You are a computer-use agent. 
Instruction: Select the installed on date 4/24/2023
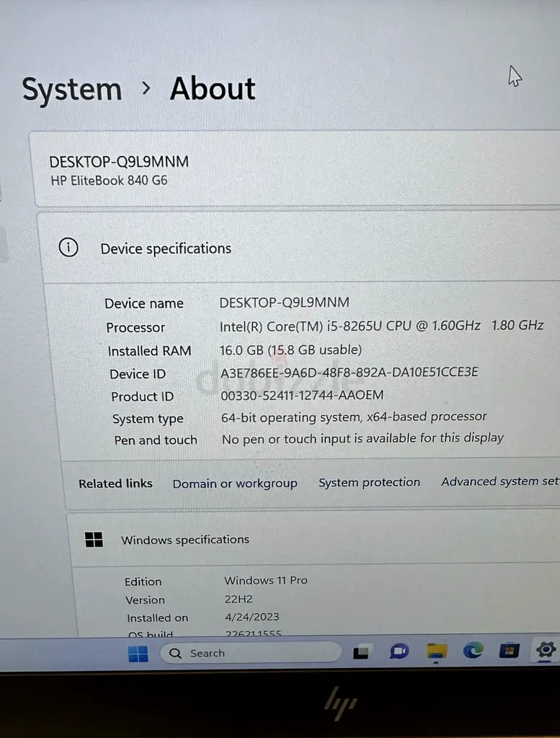pos(252,617)
